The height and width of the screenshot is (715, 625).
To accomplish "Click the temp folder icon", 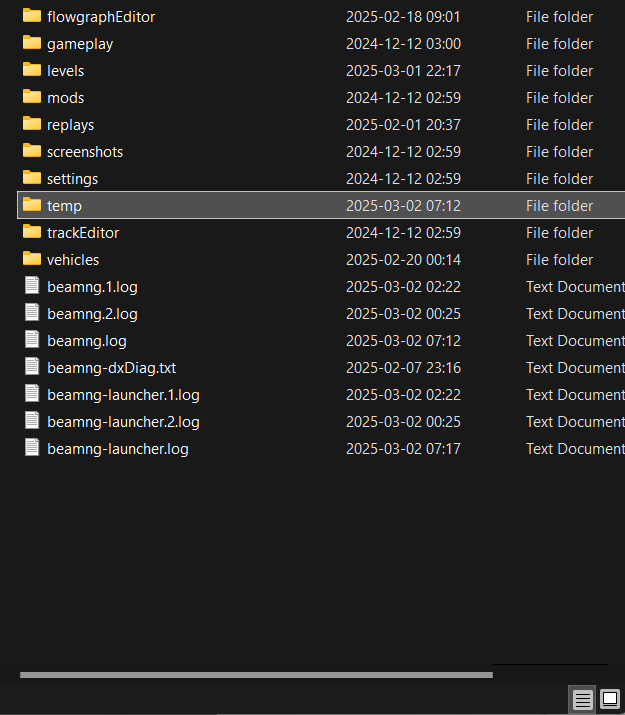I will 32,205.
